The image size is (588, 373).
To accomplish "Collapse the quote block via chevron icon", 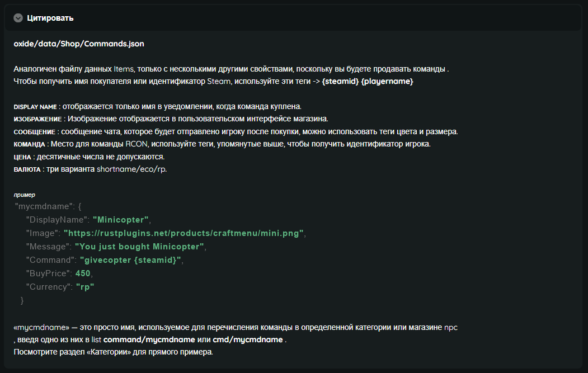I will pyautogui.click(x=18, y=18).
